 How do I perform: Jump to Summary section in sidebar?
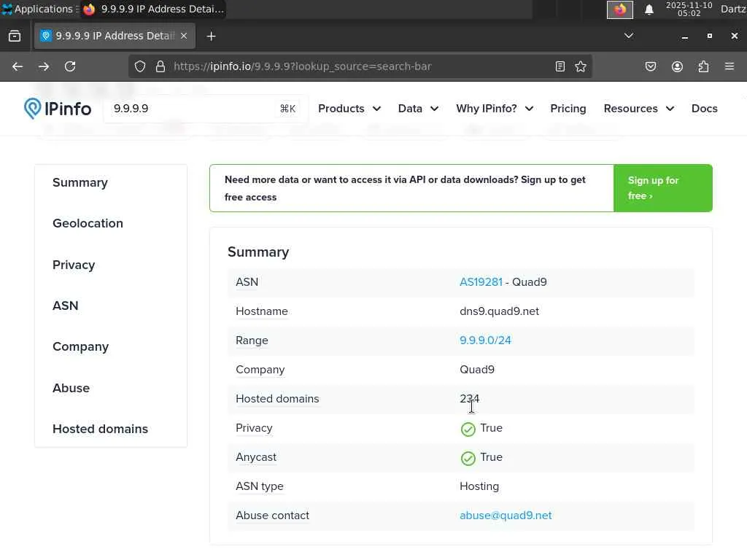(80, 183)
